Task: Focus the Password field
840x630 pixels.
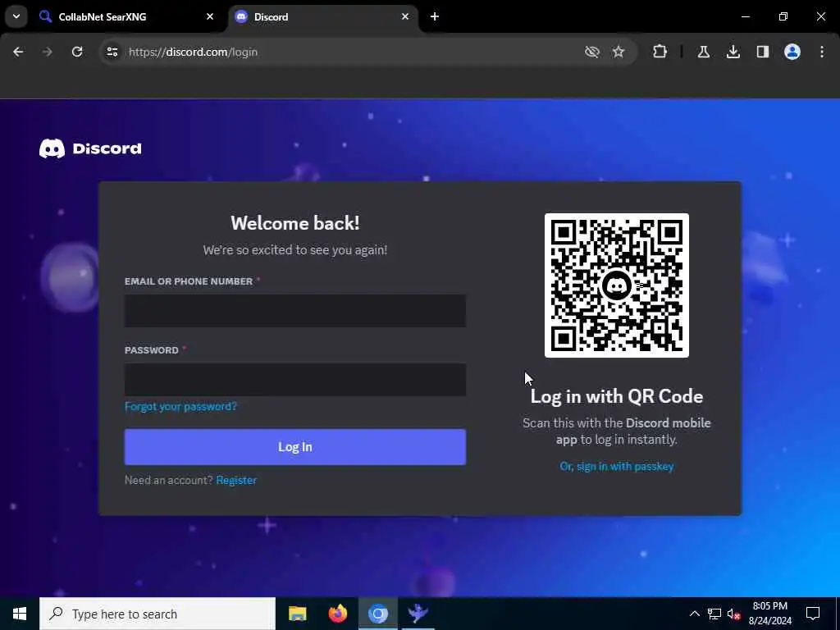Action: (x=295, y=380)
